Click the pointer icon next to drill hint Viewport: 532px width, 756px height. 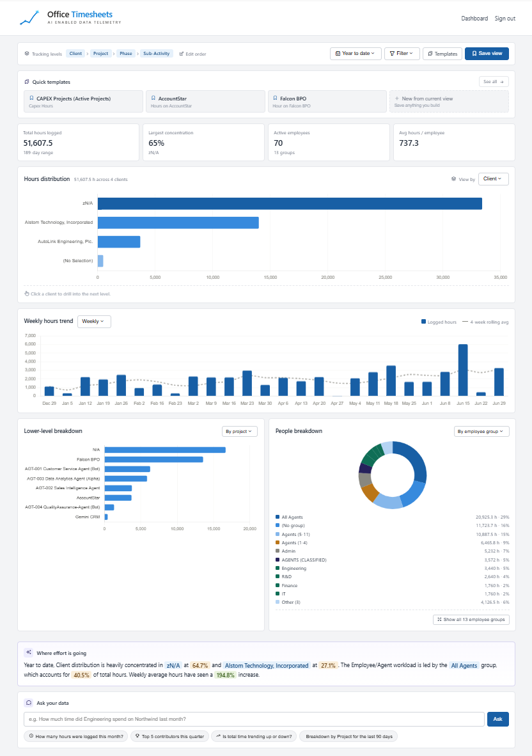point(27,293)
